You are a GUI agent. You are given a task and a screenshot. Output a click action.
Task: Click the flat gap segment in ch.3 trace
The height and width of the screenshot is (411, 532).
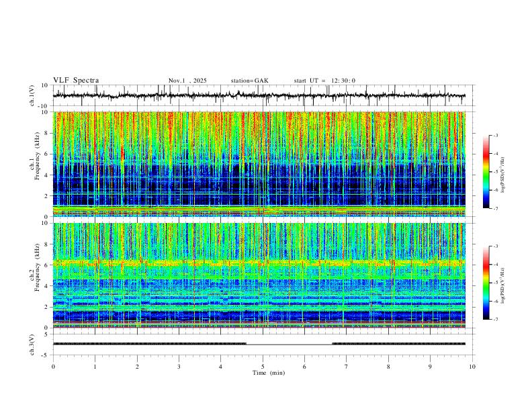click(289, 345)
